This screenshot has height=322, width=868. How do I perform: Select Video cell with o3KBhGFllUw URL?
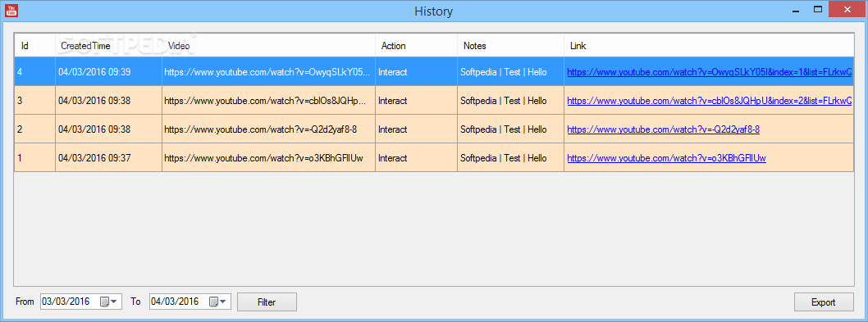268,157
